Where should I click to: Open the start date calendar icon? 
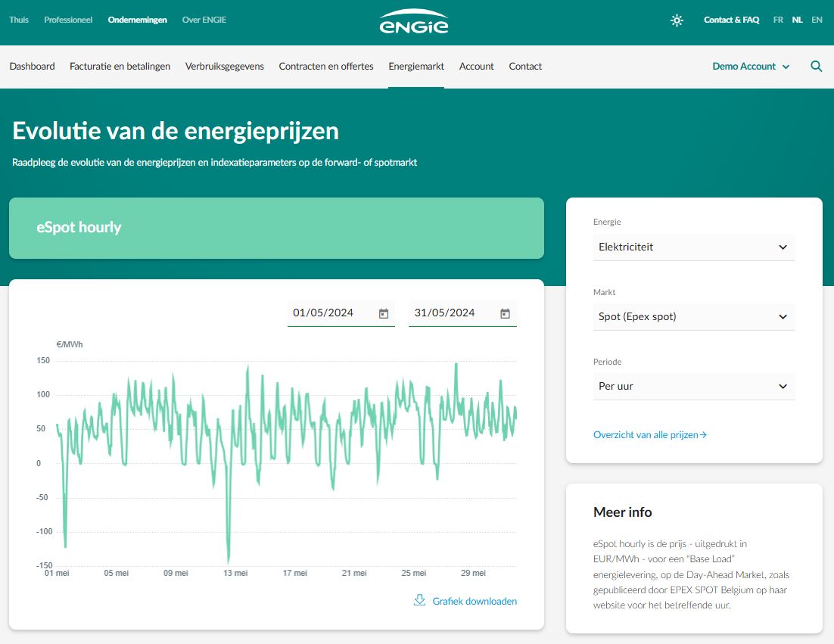pyautogui.click(x=384, y=314)
